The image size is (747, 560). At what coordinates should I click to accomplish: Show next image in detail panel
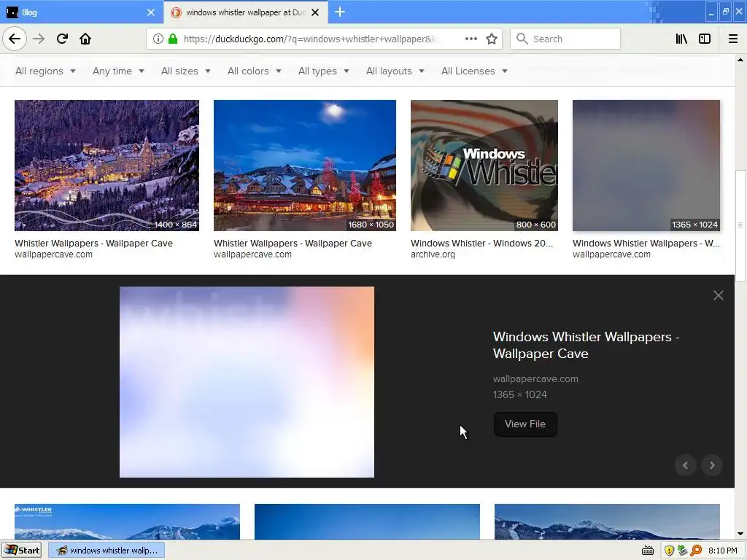pyautogui.click(x=712, y=465)
